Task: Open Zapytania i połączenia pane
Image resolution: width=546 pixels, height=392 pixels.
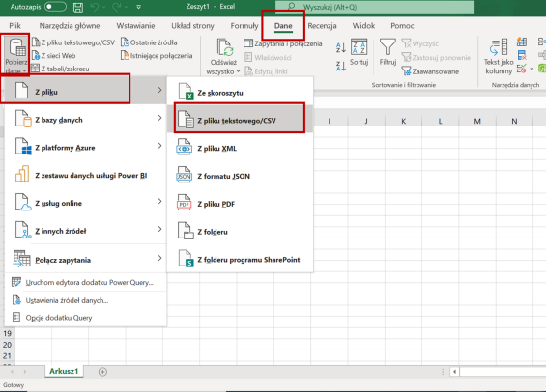Action: point(283,43)
